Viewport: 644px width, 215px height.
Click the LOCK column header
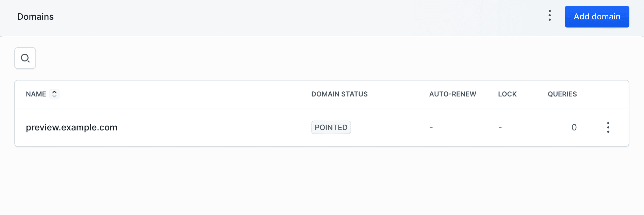click(x=507, y=94)
